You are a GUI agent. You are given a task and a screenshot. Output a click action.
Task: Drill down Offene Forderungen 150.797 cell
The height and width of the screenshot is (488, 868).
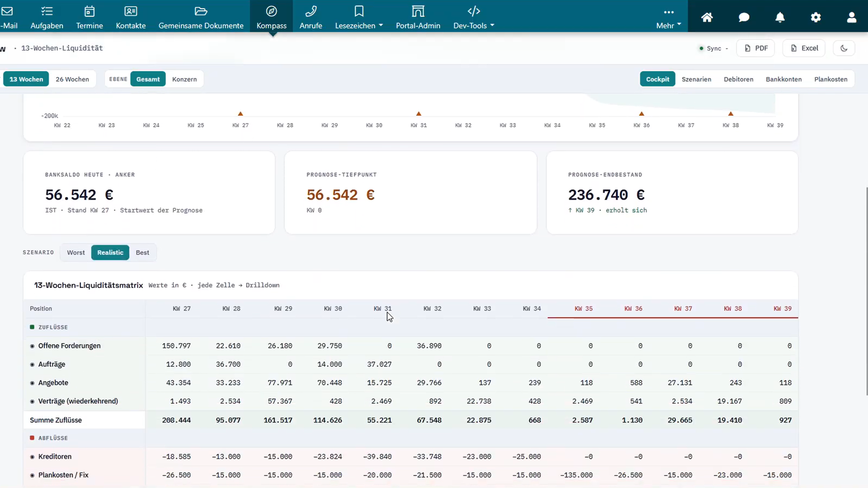click(x=176, y=346)
